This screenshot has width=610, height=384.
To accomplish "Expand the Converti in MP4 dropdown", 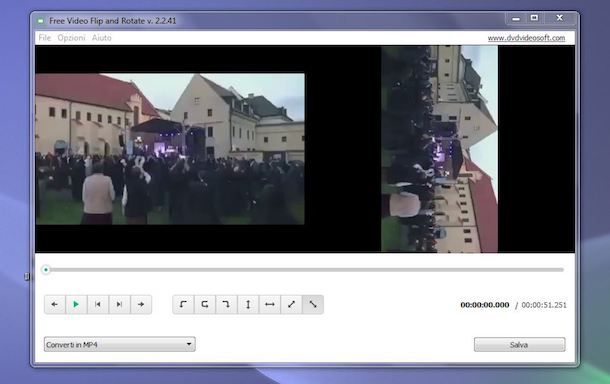I will tap(119, 344).
